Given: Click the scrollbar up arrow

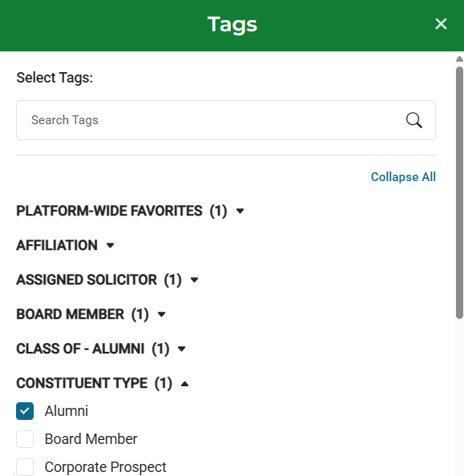Looking at the screenshot, I should point(459,58).
